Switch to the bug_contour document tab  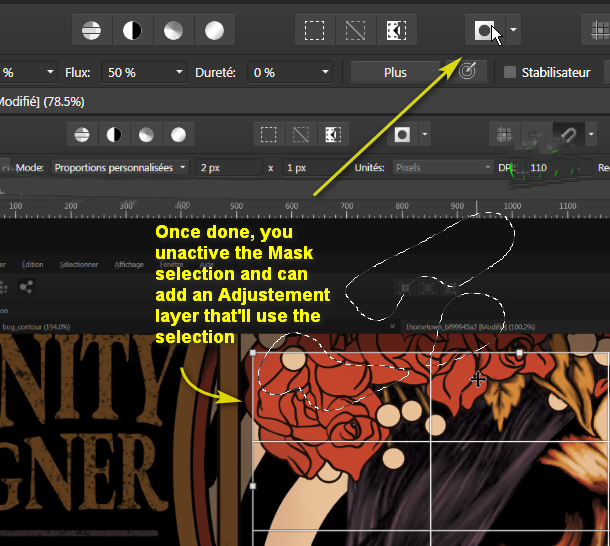click(x=36, y=327)
